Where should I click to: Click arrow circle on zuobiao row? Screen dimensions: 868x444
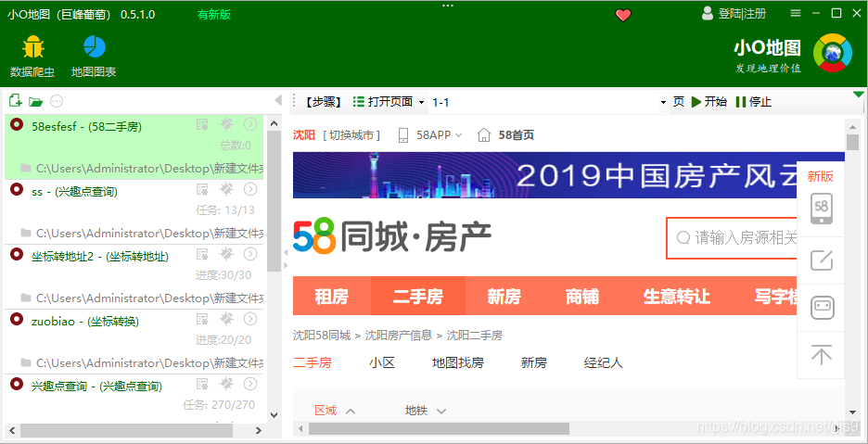pyautogui.click(x=250, y=320)
